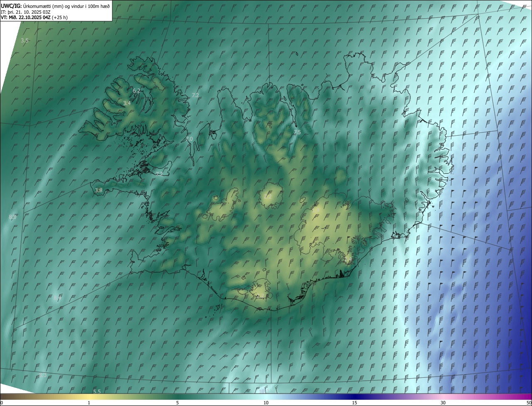
Task: Click the colorbar tick label 5
Action: pos(177,403)
